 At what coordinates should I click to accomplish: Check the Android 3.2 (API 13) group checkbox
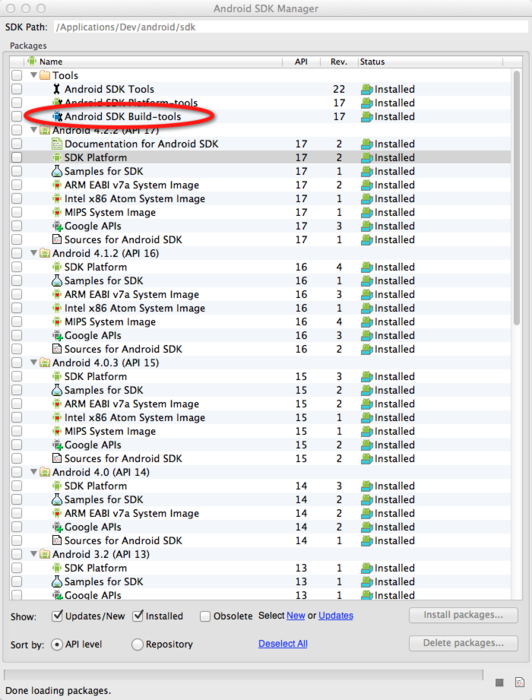point(17,554)
